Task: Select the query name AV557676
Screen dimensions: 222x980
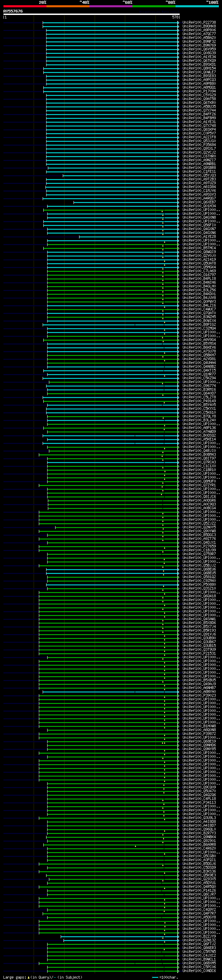Action: [13, 11]
